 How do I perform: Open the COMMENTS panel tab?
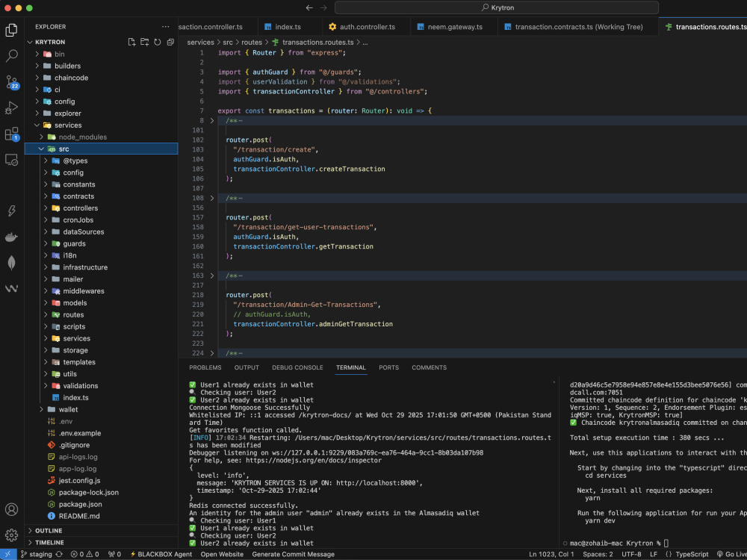pyautogui.click(x=429, y=367)
